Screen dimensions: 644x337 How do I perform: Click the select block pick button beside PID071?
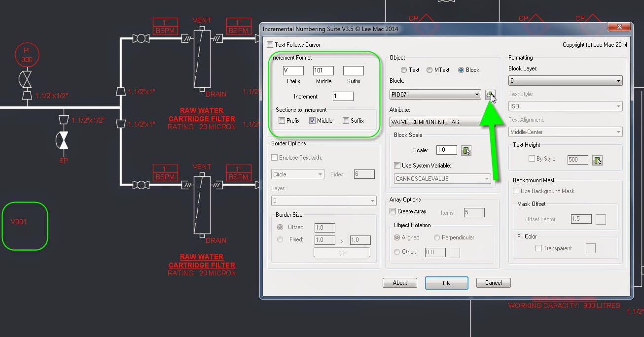[490, 95]
